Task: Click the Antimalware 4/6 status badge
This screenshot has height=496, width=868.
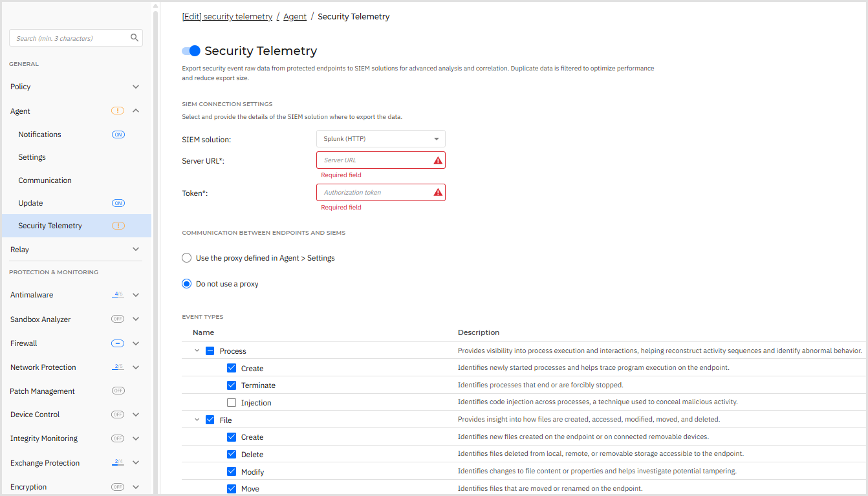Action: [x=118, y=295]
